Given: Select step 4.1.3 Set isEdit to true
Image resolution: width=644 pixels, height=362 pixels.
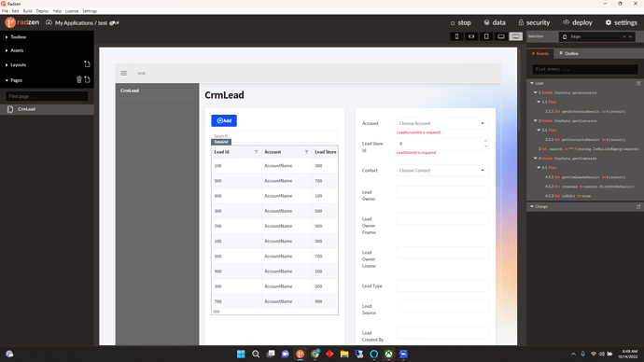Looking at the screenshot, I should [x=568, y=196].
